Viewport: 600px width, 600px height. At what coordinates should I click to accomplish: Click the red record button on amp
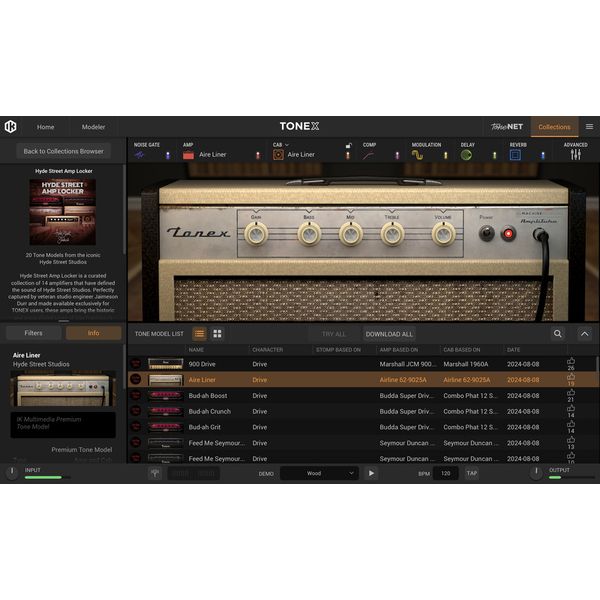(508, 233)
